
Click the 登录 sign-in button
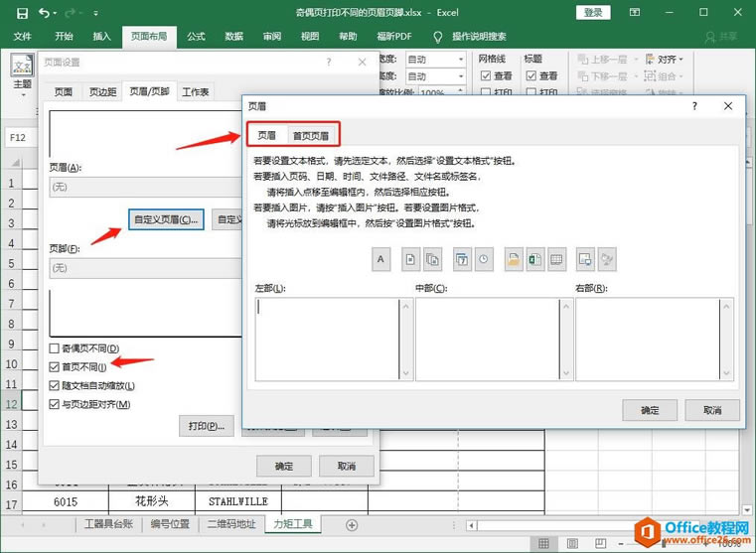pyautogui.click(x=593, y=13)
